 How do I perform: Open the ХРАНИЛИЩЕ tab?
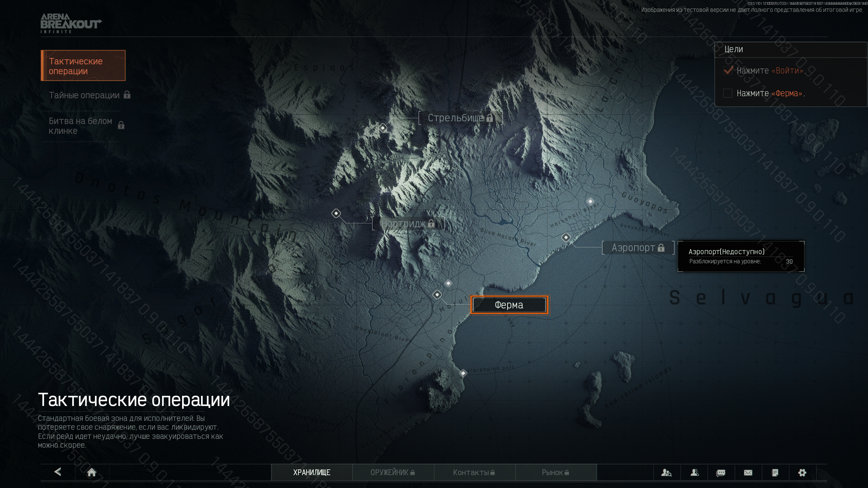tap(312, 472)
